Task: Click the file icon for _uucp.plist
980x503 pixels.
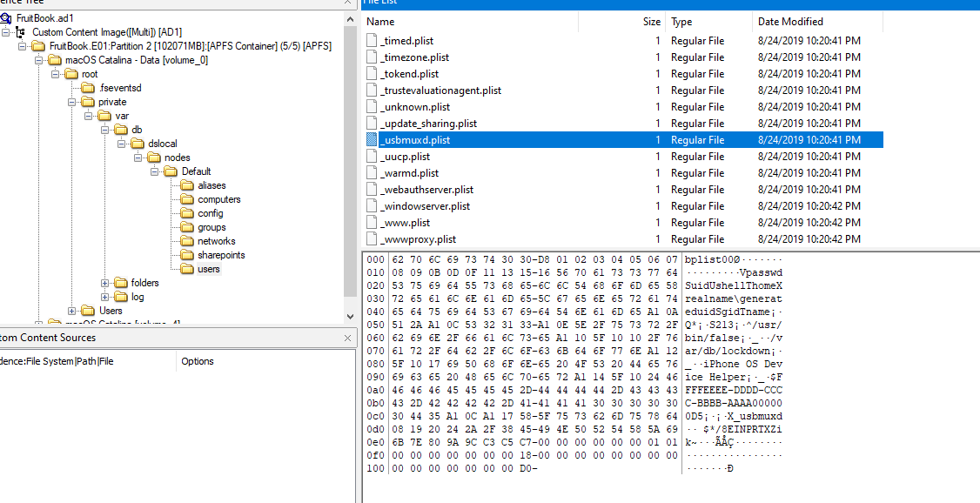Action: 372,157
